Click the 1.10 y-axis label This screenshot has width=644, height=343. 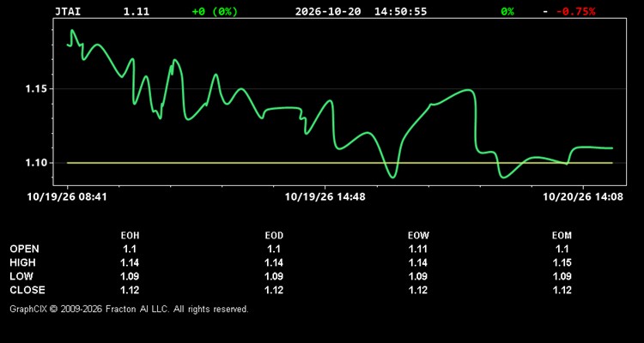[36, 163]
